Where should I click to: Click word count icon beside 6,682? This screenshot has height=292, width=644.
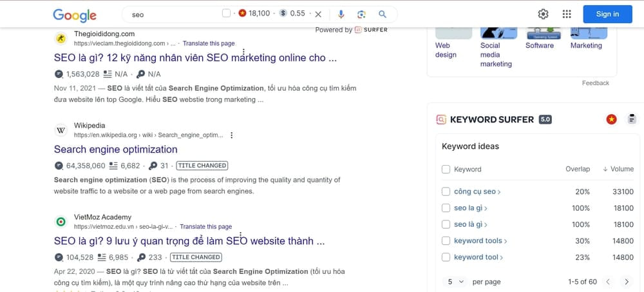[x=113, y=166]
